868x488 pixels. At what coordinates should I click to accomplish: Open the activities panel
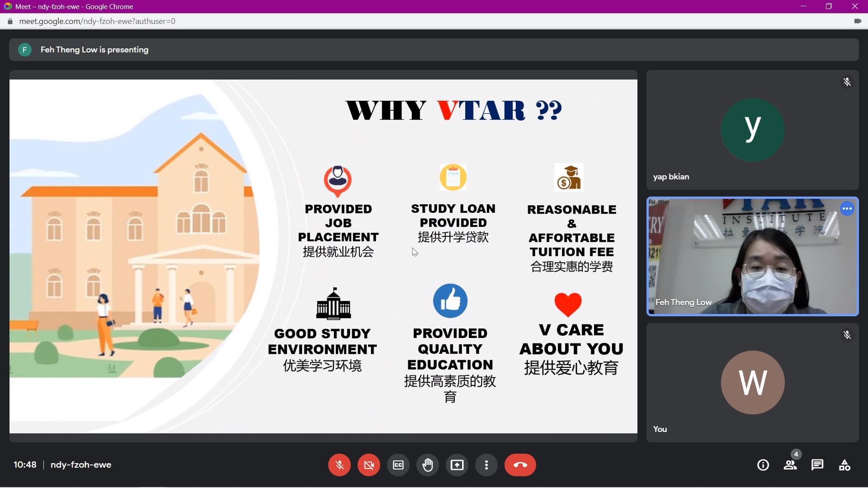click(844, 465)
